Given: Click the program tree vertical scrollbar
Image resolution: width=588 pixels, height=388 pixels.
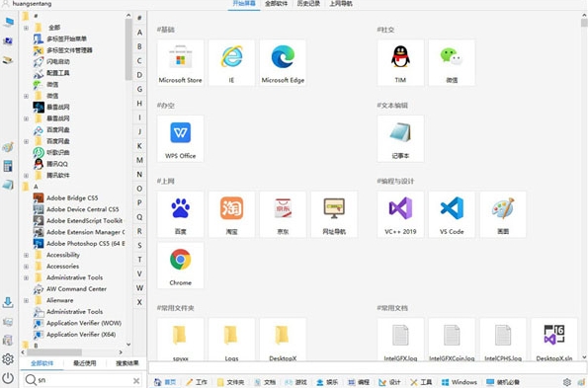Looking at the screenshot, I should pyautogui.click(x=128, y=48).
